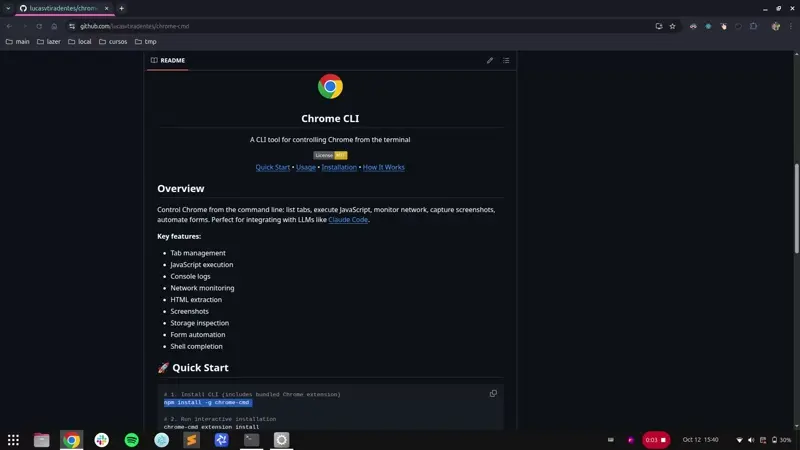Click the Chrome CLI heading
Viewport: 800px width, 450px height.
[330, 118]
